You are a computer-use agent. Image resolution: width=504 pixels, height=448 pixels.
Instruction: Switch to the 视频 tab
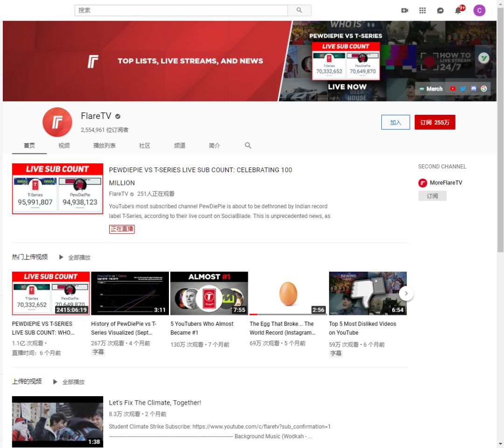click(x=64, y=146)
